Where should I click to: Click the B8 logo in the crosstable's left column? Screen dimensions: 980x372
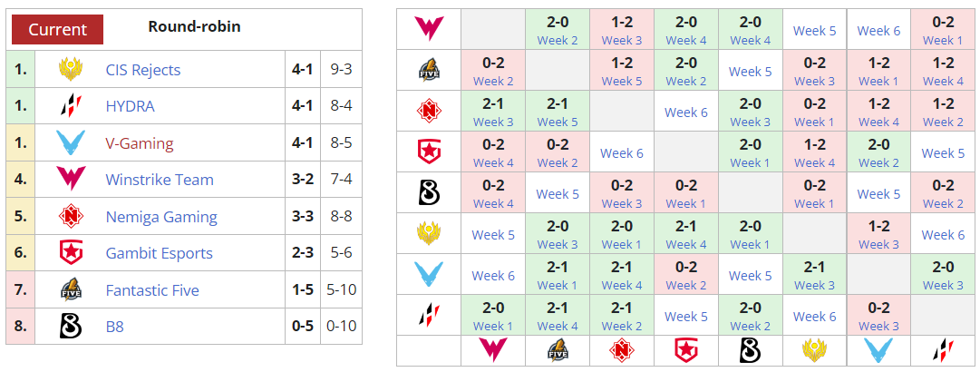tap(429, 193)
